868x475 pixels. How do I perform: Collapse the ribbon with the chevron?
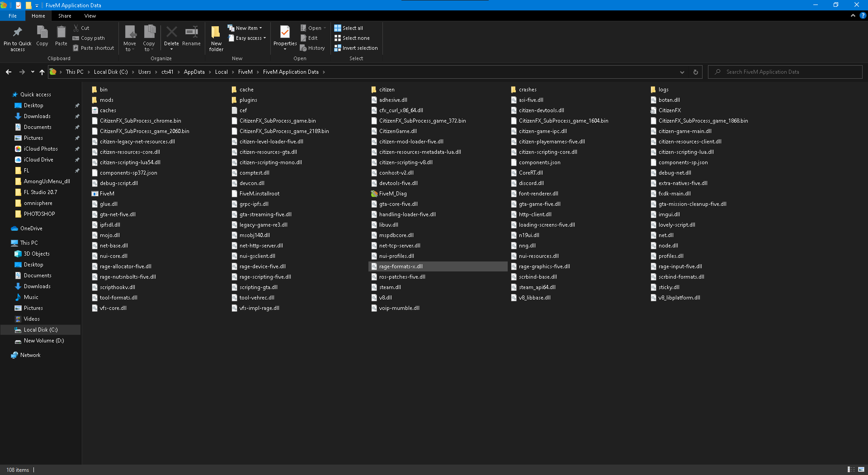click(853, 16)
